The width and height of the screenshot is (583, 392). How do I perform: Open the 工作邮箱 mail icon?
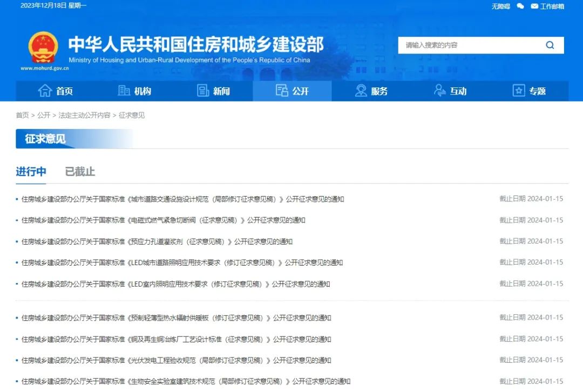click(534, 6)
